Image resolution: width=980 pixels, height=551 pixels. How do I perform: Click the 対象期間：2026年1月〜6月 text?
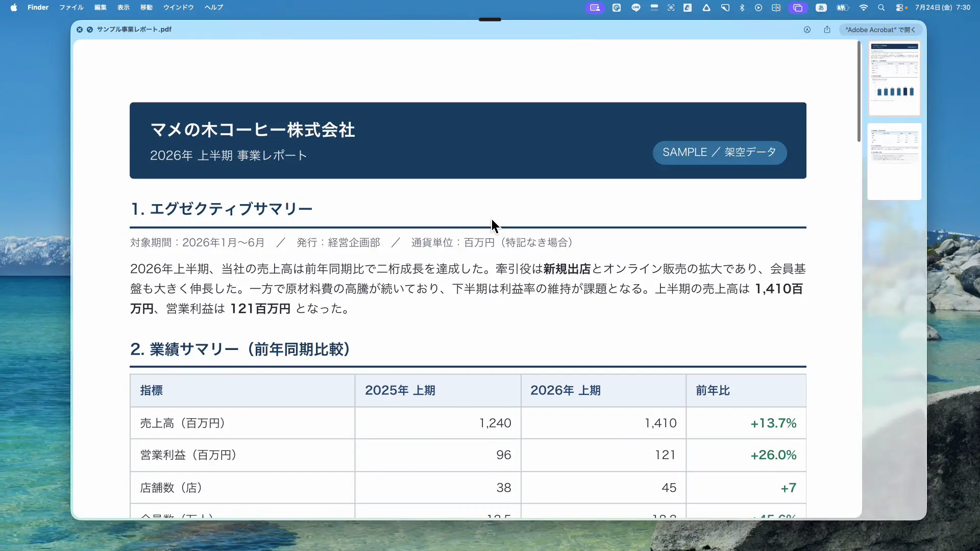(x=197, y=242)
